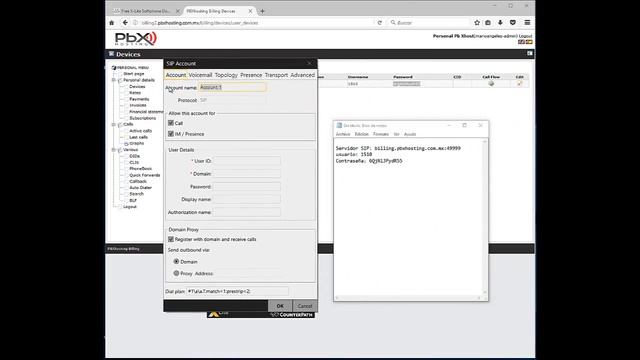Open Payments in the personal menu
This screenshot has height=360, width=640.
click(x=139, y=99)
